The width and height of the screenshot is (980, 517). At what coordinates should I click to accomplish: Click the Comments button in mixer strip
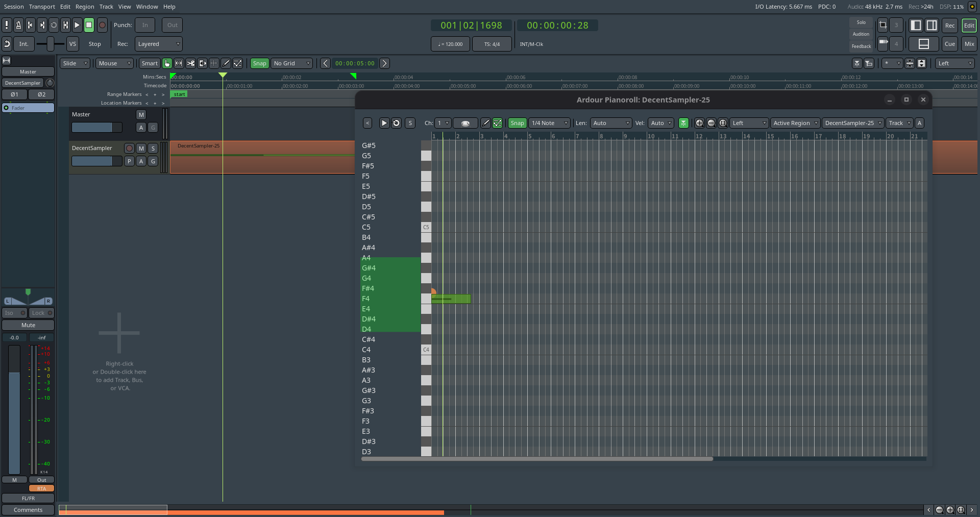[28, 510]
